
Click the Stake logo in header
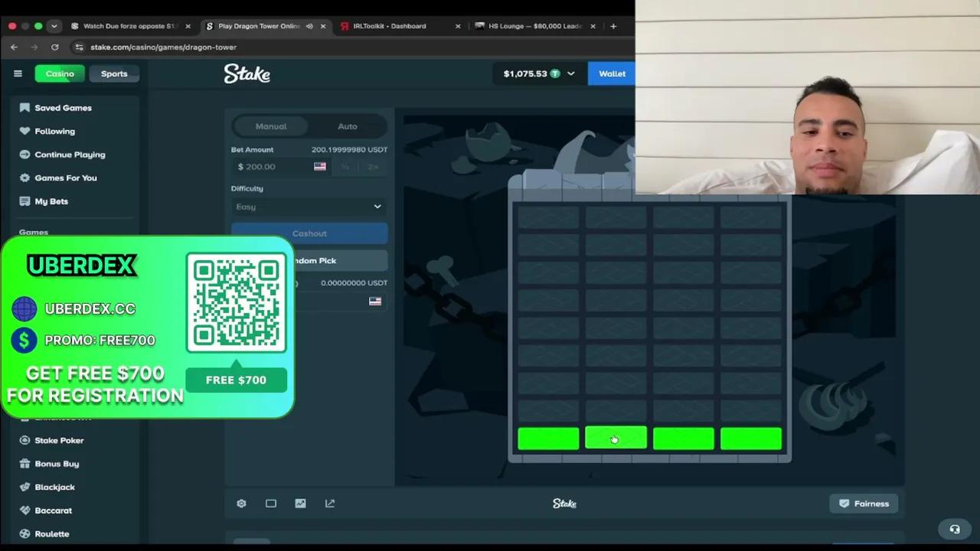point(247,73)
